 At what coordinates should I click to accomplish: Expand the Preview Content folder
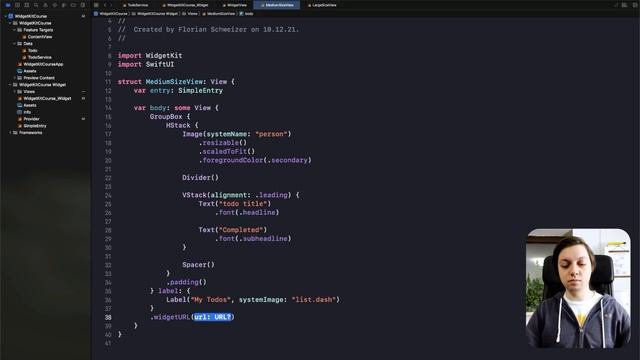[15, 78]
